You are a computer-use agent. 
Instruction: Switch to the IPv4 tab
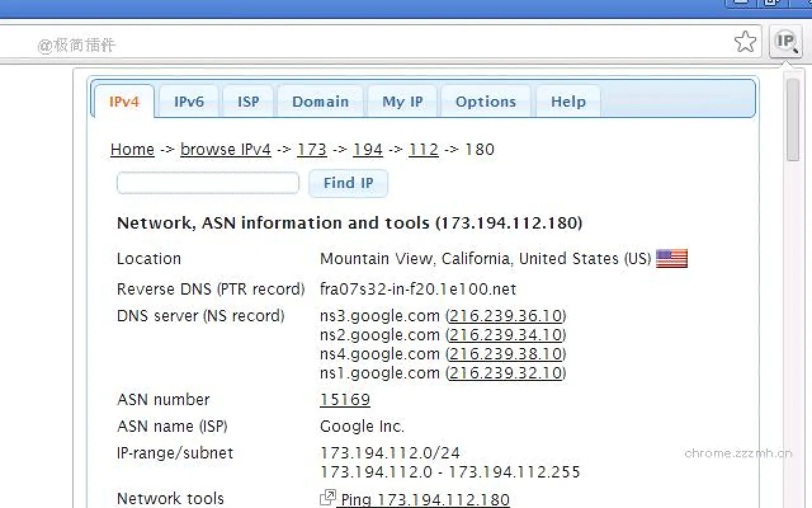(124, 102)
